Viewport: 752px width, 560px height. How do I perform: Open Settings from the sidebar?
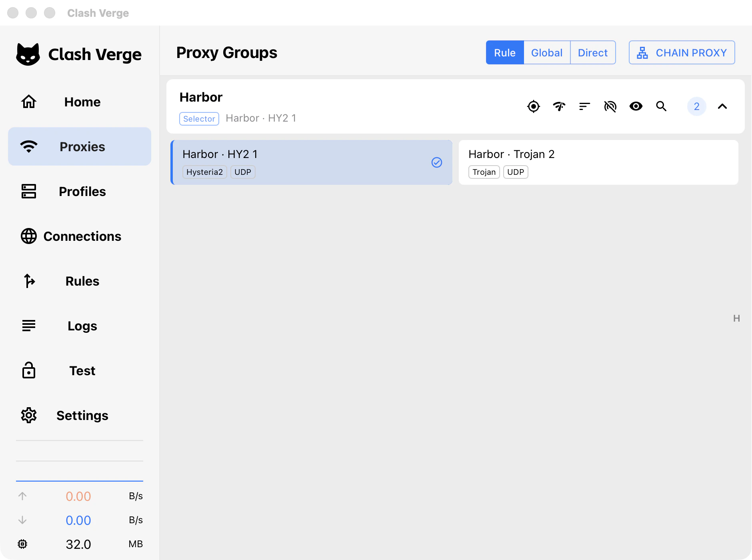[x=80, y=415]
